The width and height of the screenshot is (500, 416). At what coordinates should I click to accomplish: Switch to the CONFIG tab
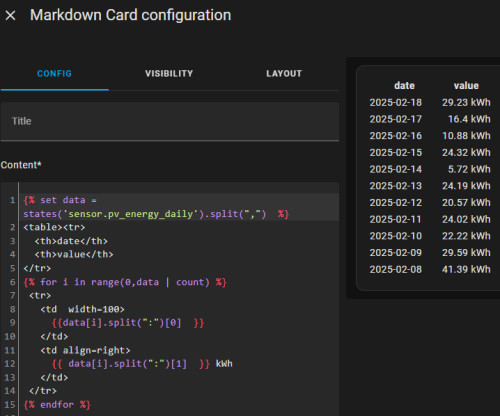point(54,74)
